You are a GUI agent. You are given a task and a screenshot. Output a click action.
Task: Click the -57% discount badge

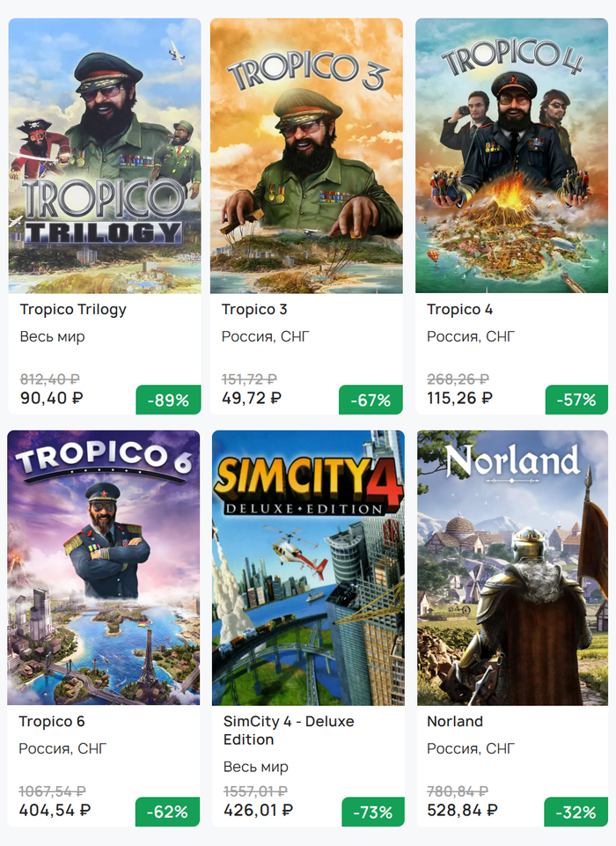576,400
